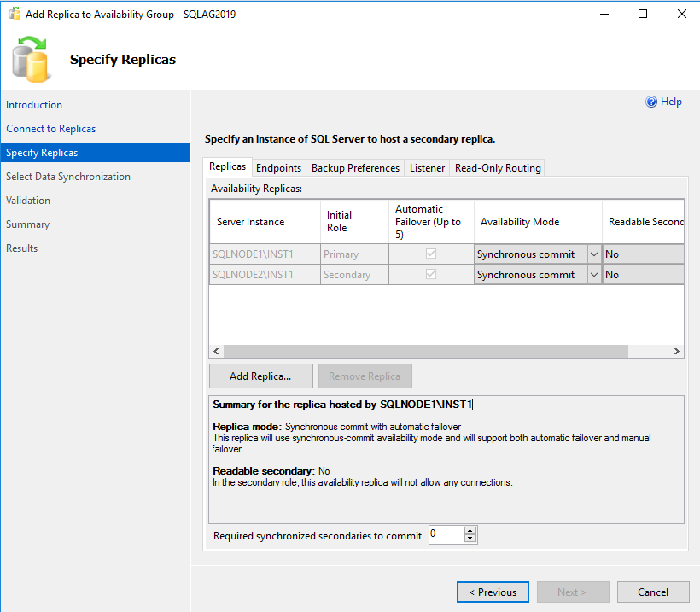Open the Connect to Replicas wizard page
Screen dimensions: 700x612
click(51, 129)
